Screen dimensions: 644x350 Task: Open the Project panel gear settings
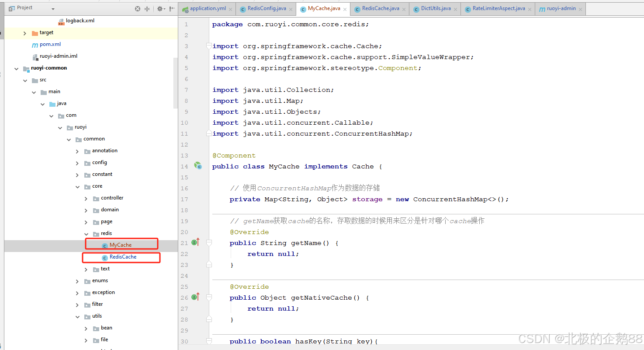[x=160, y=9]
